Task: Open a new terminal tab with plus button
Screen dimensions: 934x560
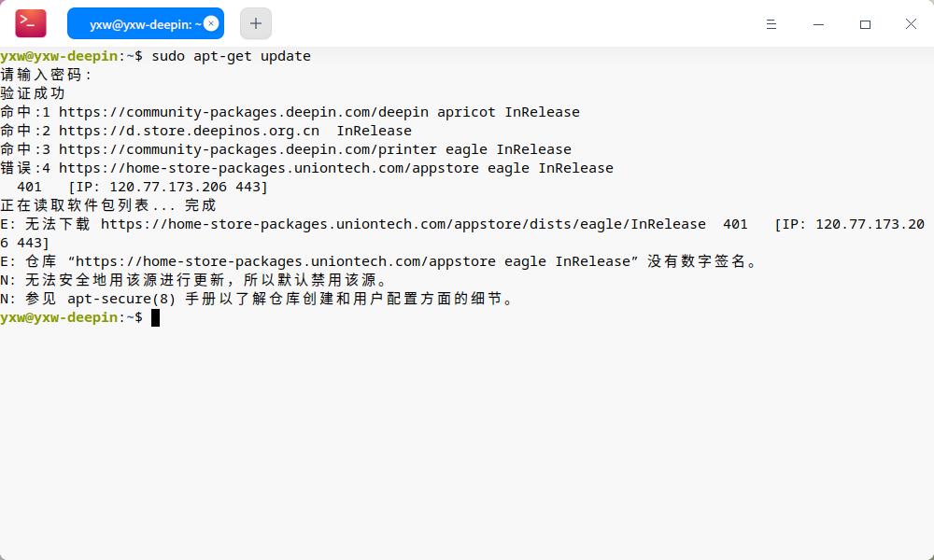Action: 256,23
